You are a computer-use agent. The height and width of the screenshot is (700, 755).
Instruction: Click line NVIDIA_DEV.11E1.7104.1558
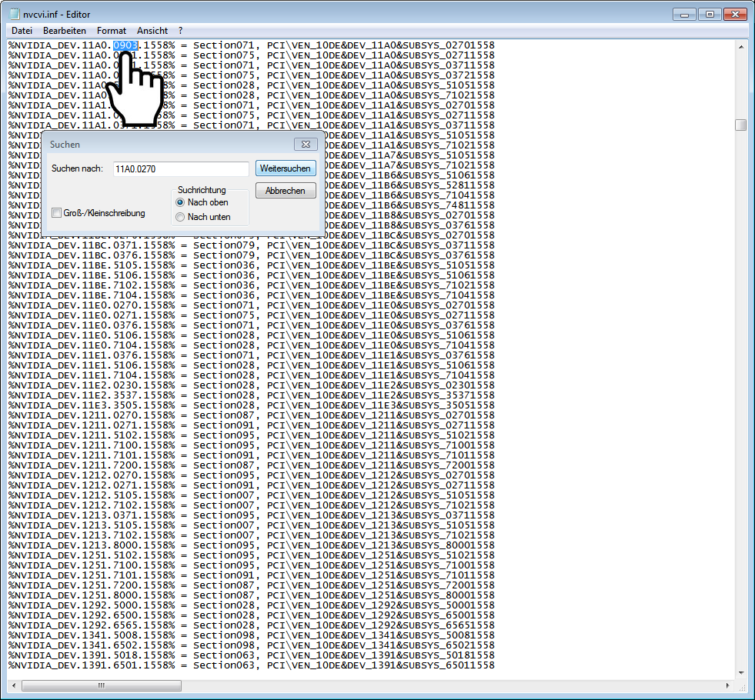click(x=252, y=375)
